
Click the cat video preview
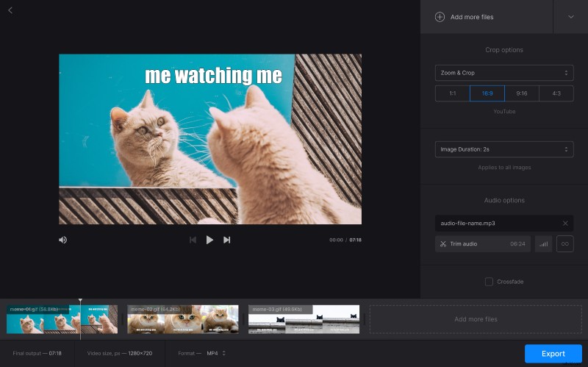click(x=210, y=139)
